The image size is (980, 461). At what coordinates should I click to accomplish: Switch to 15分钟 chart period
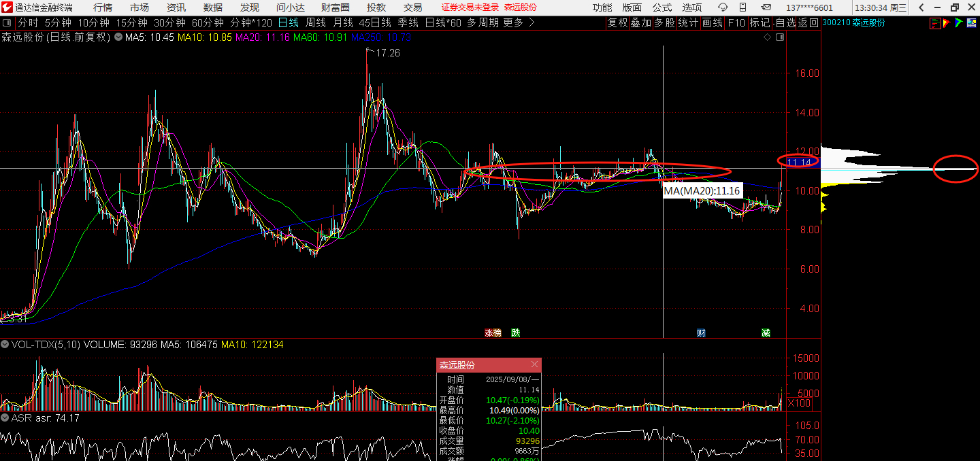[132, 23]
